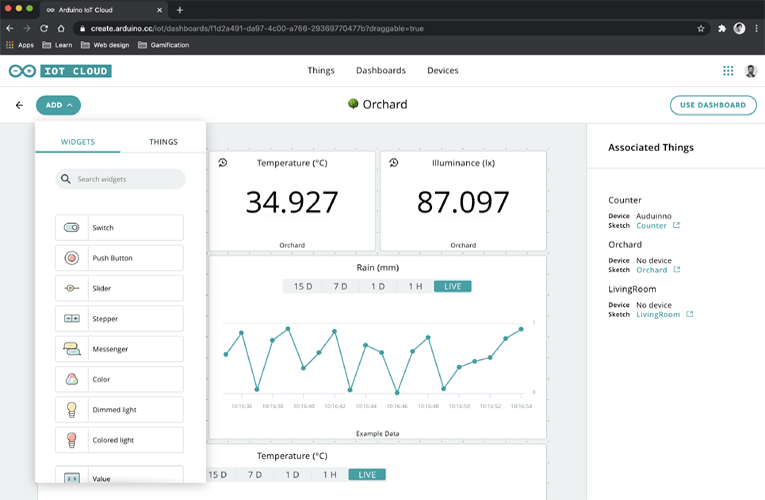Click the 87.097 illuminance value
Image resolution: width=765 pixels, height=500 pixels.
coord(463,202)
